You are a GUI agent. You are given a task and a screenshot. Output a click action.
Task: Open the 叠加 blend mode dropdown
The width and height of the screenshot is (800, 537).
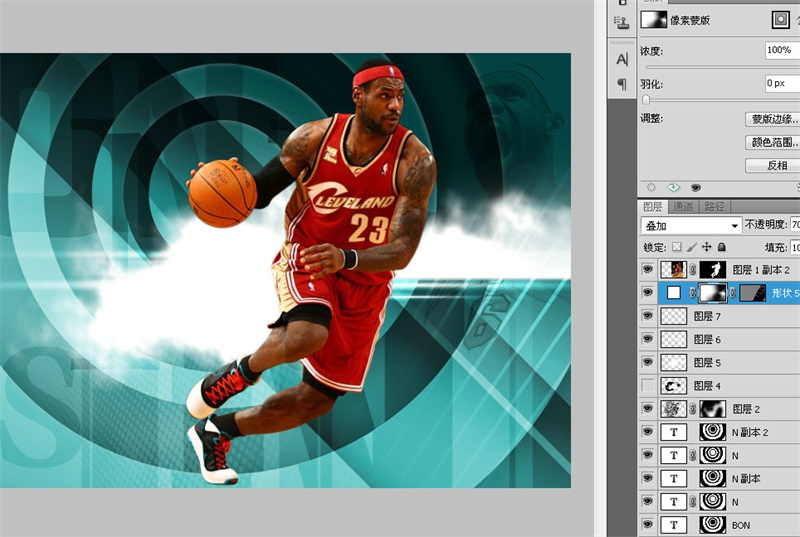(691, 226)
